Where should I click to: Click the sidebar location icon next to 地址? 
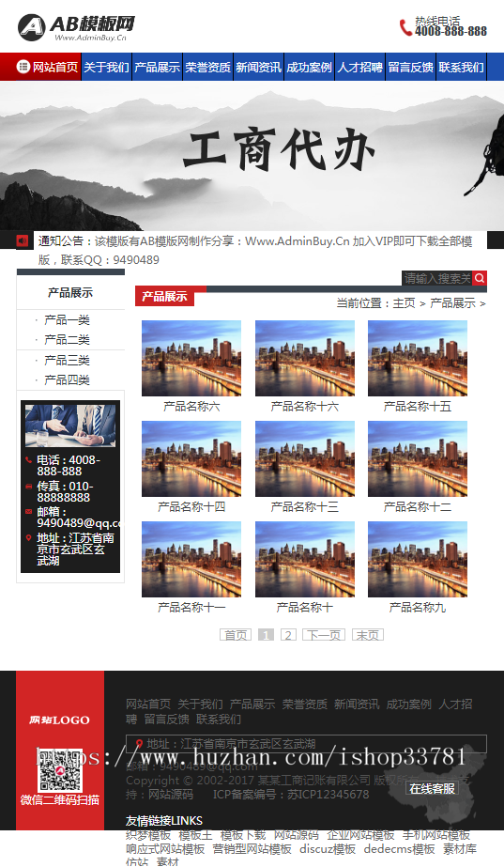pos(28,538)
